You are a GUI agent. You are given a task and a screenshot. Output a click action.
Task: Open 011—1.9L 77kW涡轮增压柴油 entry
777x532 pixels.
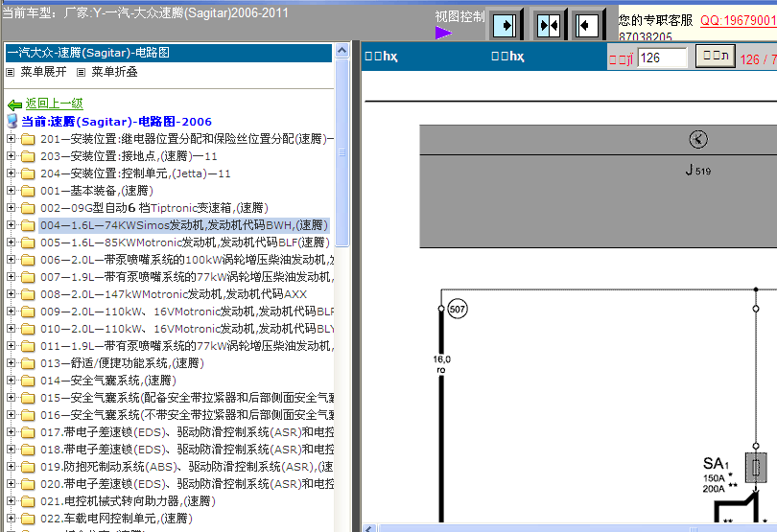[187, 346]
